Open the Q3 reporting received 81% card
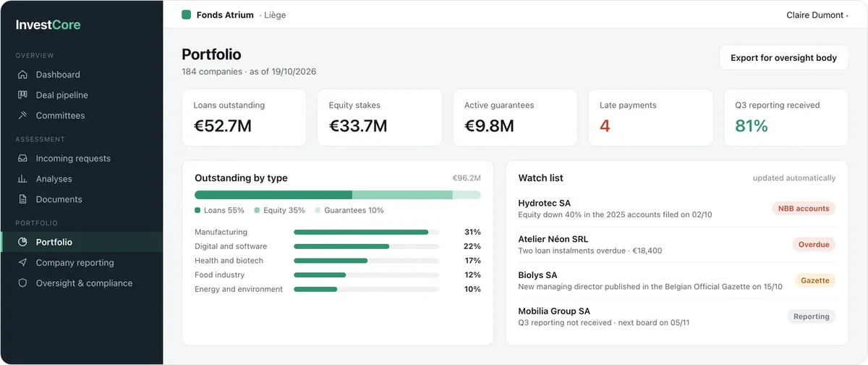This screenshot has width=868, height=365. point(786,117)
